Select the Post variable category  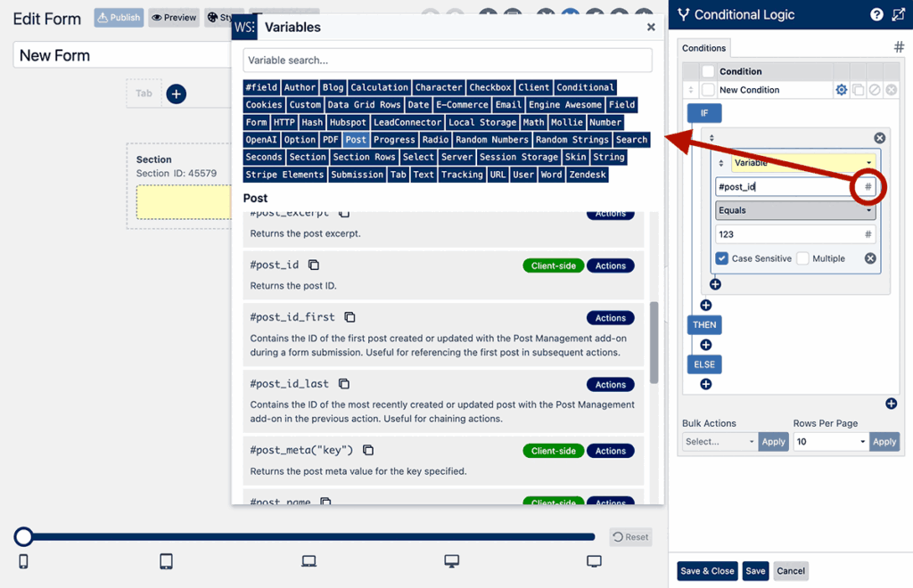(356, 140)
